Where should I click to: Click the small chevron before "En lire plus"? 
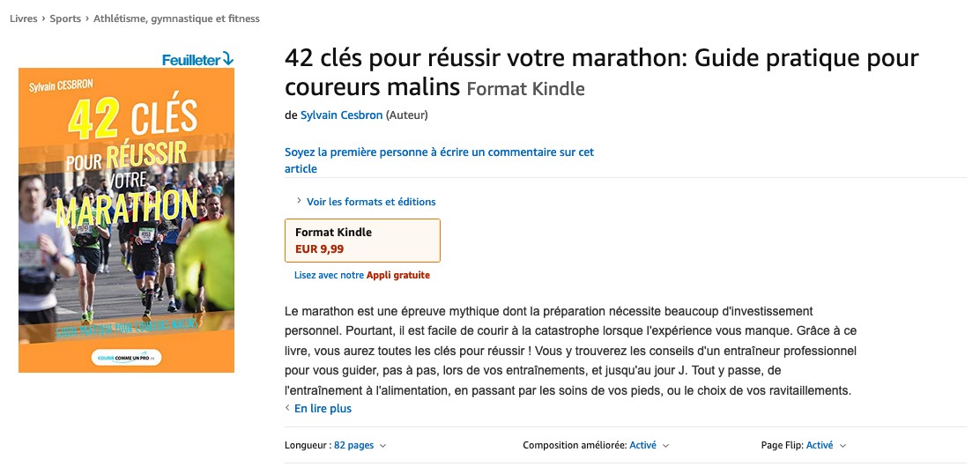pyautogui.click(x=287, y=409)
